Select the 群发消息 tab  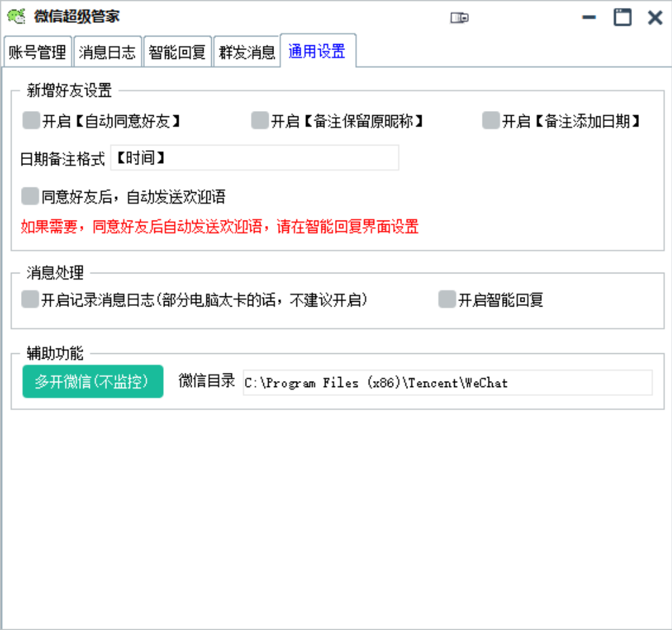point(247,52)
